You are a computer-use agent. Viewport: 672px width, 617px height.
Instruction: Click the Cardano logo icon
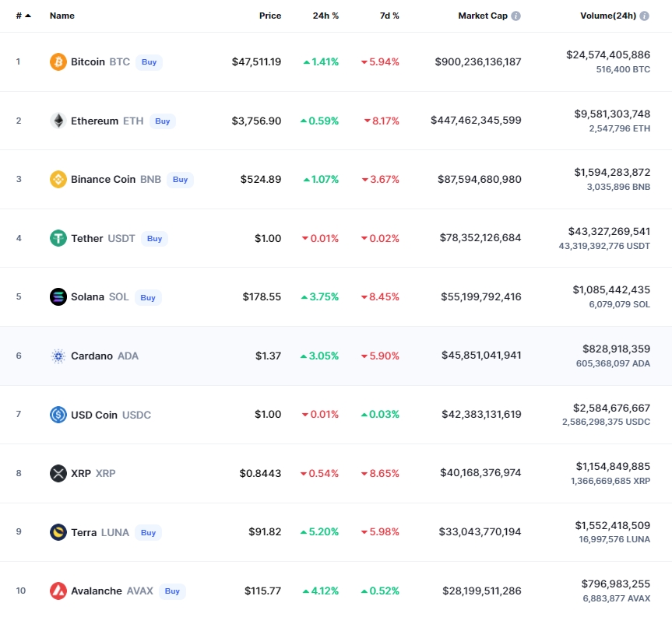coord(58,356)
